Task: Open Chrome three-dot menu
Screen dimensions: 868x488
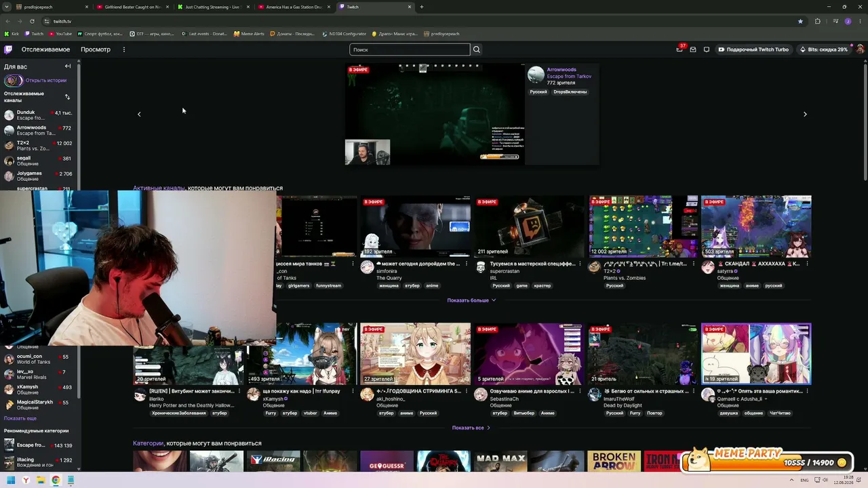Action: pos(860,21)
